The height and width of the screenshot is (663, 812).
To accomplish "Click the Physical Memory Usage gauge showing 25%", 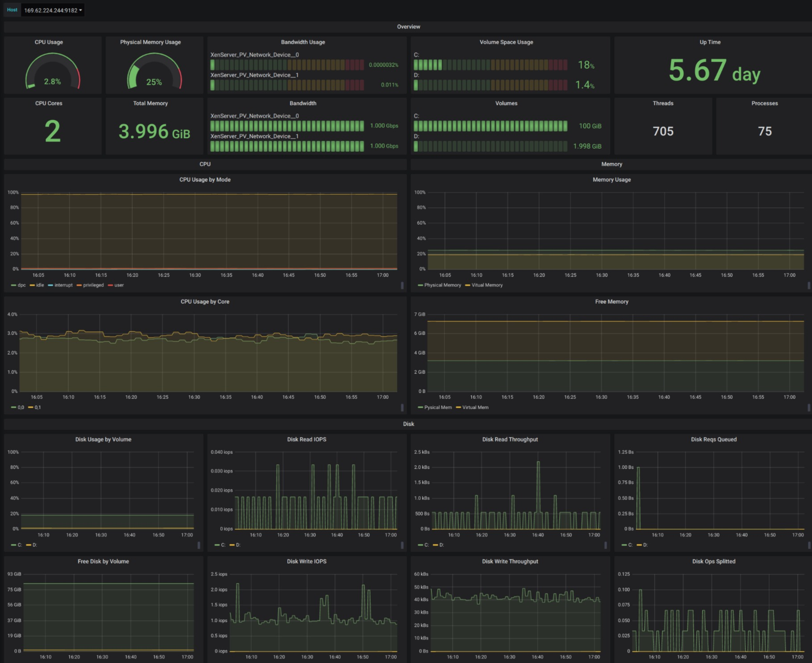I will pyautogui.click(x=154, y=71).
